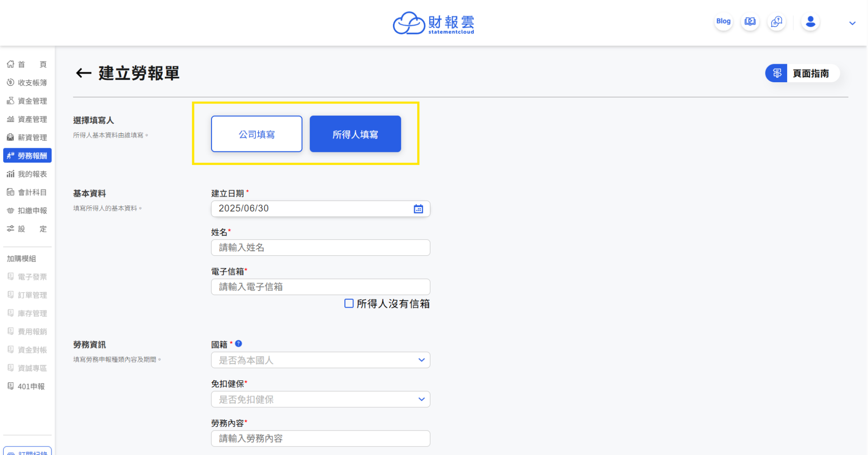Viewport: 868px width, 455px height.
Task: Click the user profile avatar icon
Action: pyautogui.click(x=811, y=21)
